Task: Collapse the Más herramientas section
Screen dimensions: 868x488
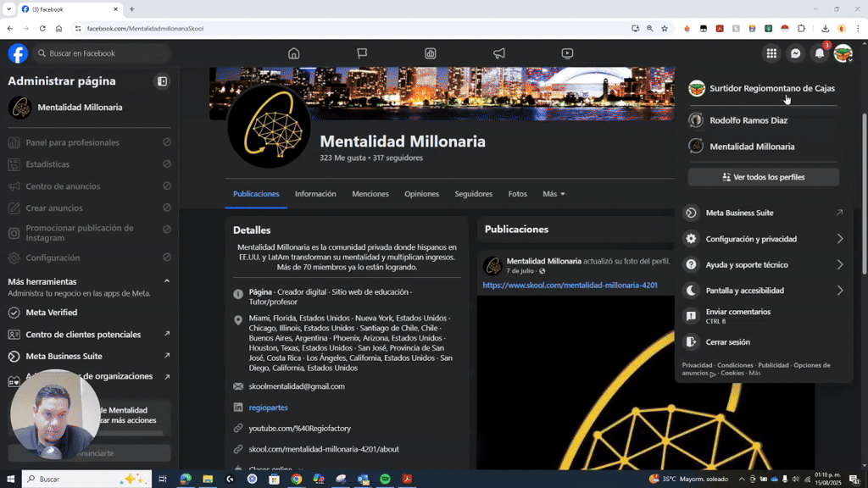Action: pyautogui.click(x=167, y=281)
